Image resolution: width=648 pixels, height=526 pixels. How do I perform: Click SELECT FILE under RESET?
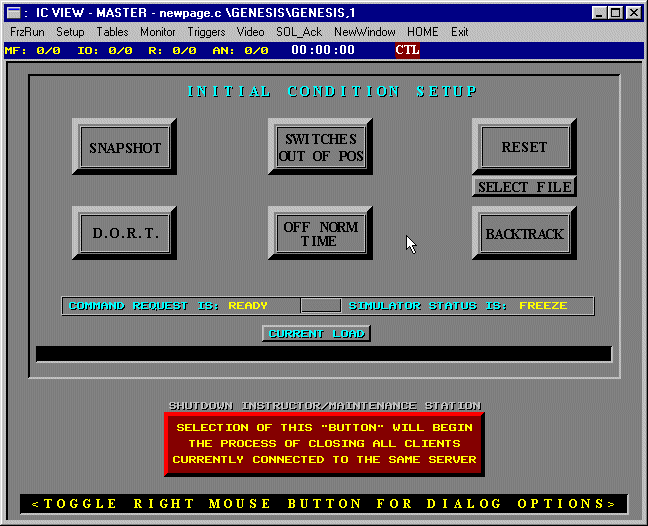[524, 187]
